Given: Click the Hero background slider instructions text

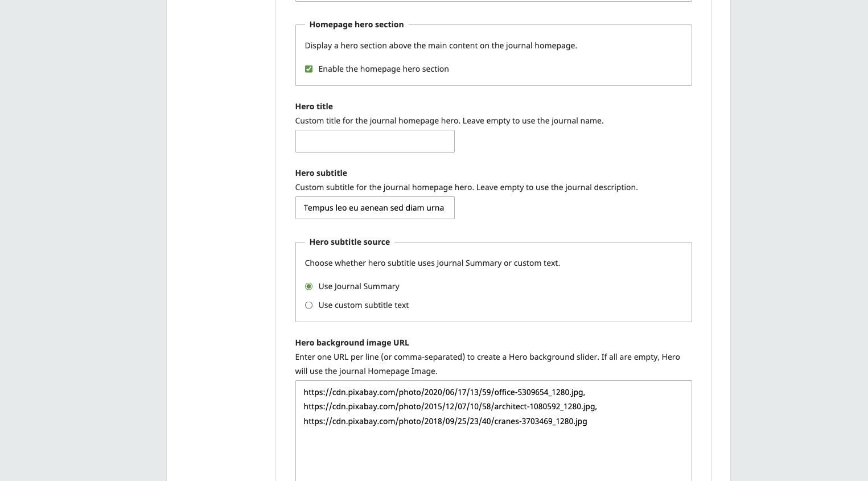Looking at the screenshot, I should tap(487, 364).
